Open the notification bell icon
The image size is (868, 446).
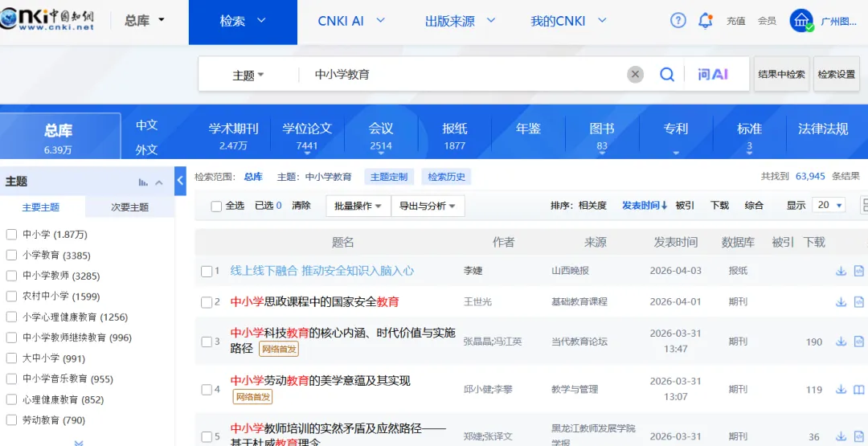(x=705, y=21)
